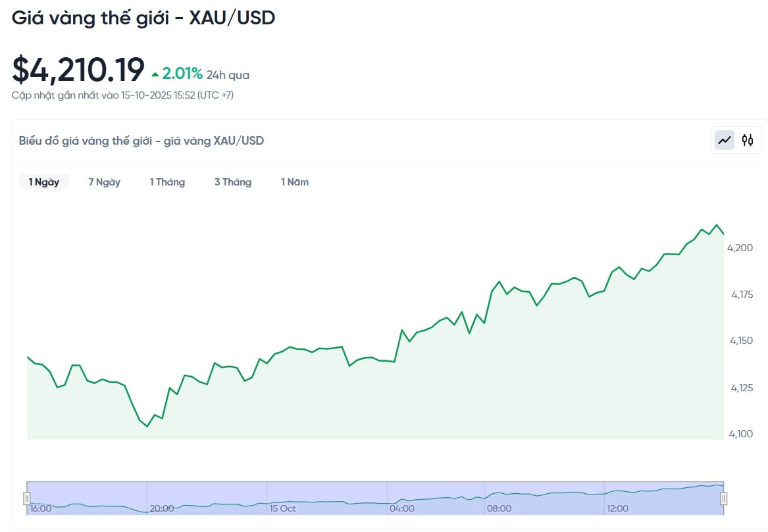Screen dimensions: 768x532
Task: Click the right navigator range handle
Action: (x=723, y=498)
